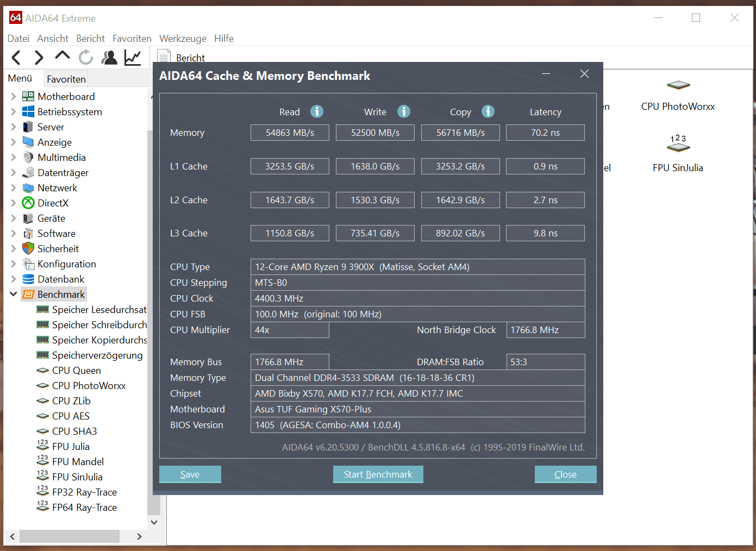Select the Multimedia speaker icon
Image resolution: width=756 pixels, height=551 pixels.
[x=28, y=157]
